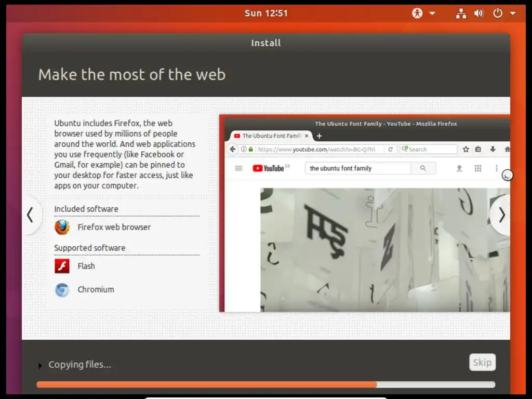Click the green padlock security icon
Viewport: 532px width, 399px height.
251,149
